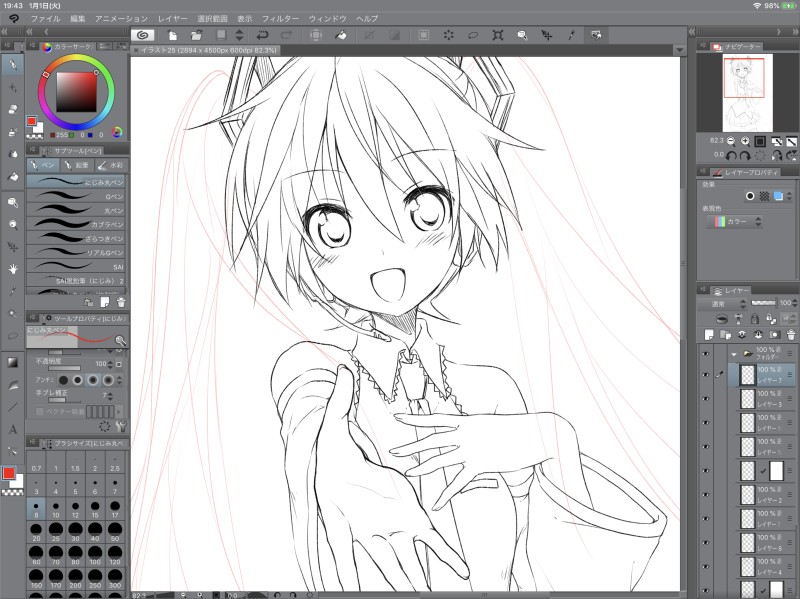Delete the selected layer with the trash icon

[791, 335]
